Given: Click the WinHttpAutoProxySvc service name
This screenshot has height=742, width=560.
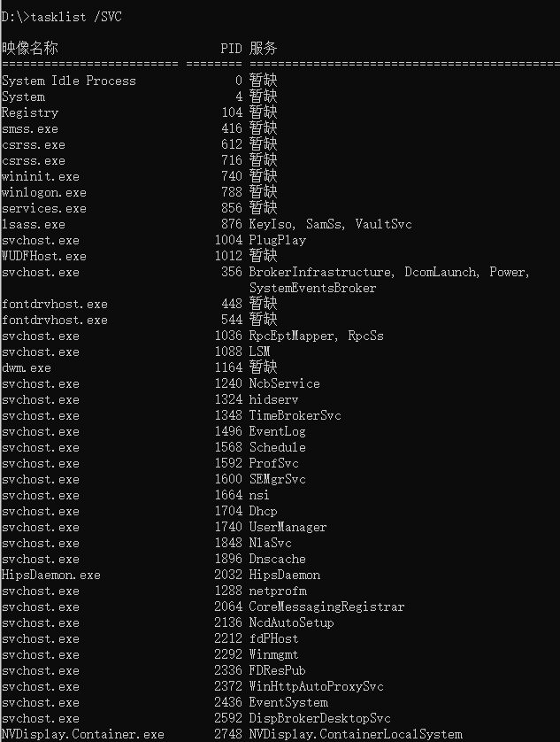Looking at the screenshot, I should [x=316, y=686].
